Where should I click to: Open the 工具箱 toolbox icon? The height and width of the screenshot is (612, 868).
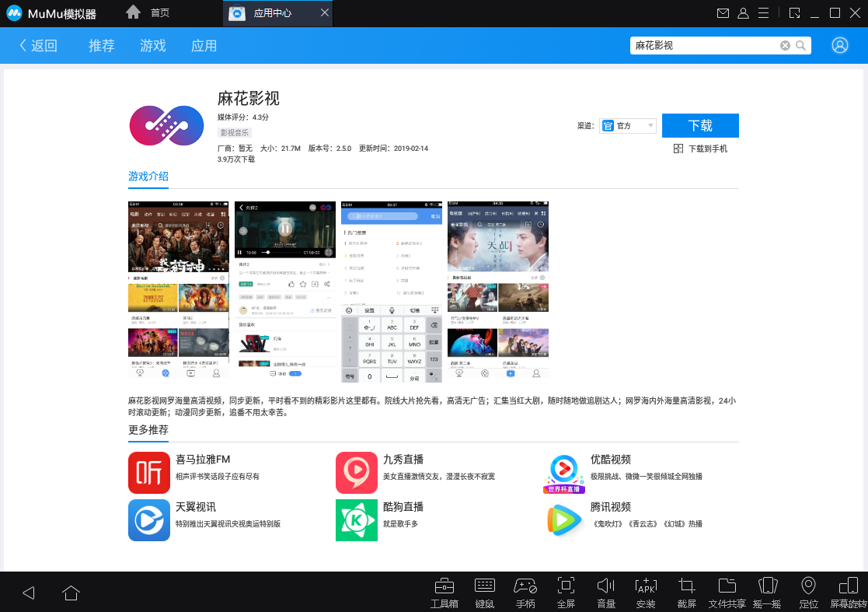pos(444,586)
